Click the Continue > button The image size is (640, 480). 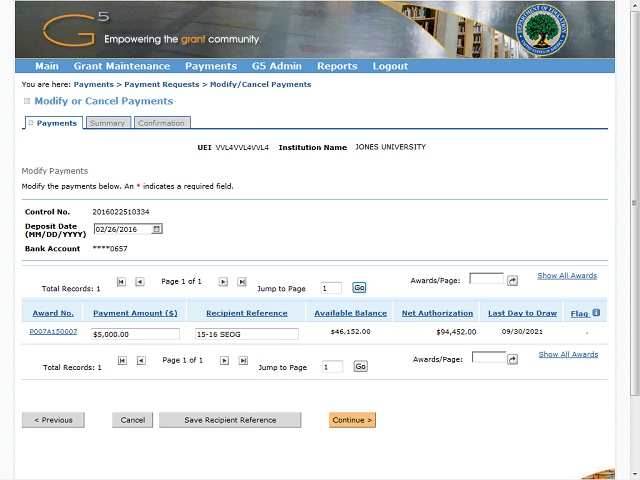coord(352,420)
